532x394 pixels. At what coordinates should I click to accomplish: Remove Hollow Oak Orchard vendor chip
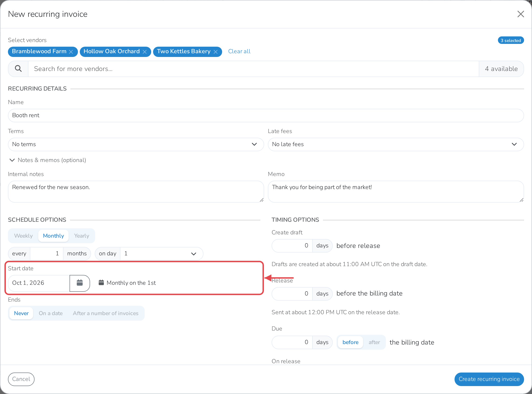[144, 52]
